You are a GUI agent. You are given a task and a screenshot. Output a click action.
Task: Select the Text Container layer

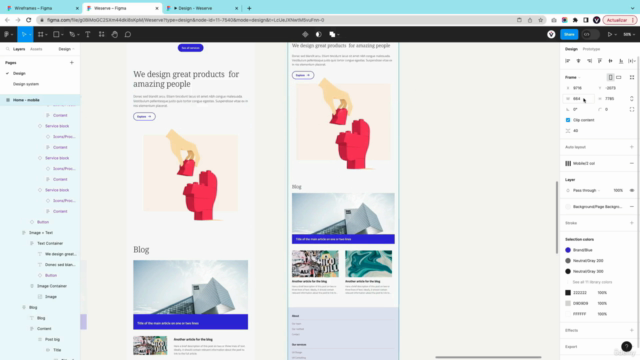pyautogui.click(x=50, y=243)
